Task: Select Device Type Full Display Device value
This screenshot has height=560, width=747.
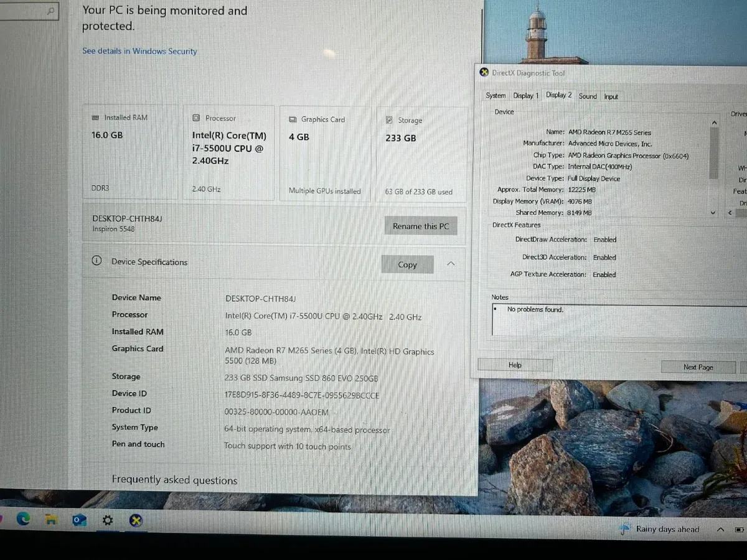Action: [x=594, y=179]
